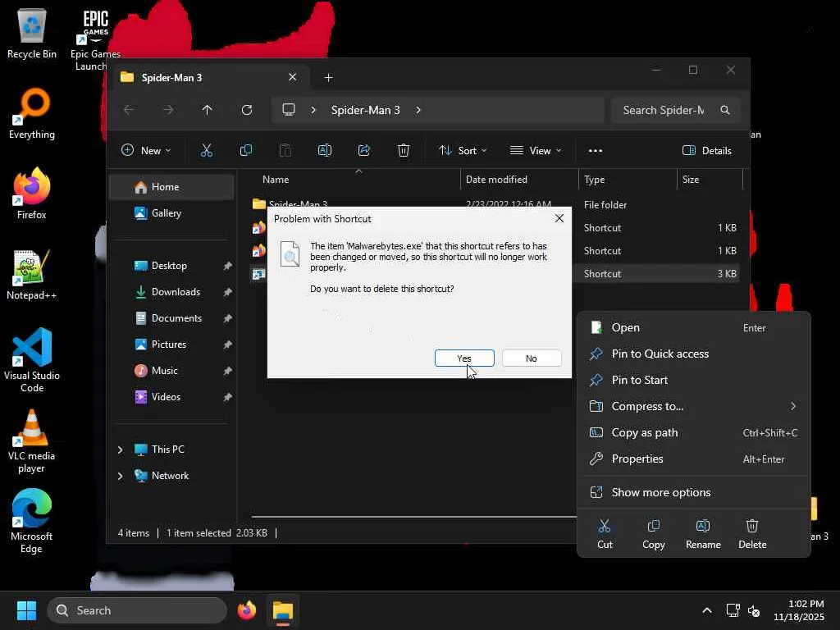
Task: Show hidden system tray icons
Action: click(706, 610)
